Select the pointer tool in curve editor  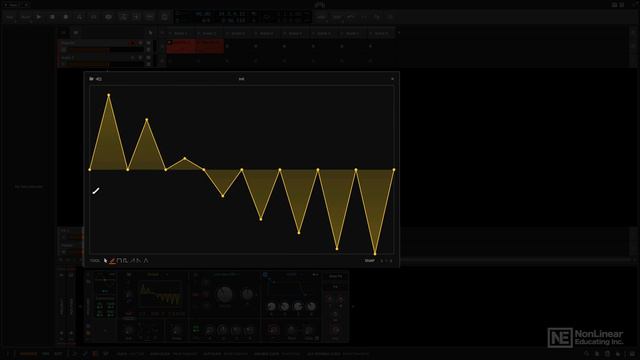[x=106, y=260]
